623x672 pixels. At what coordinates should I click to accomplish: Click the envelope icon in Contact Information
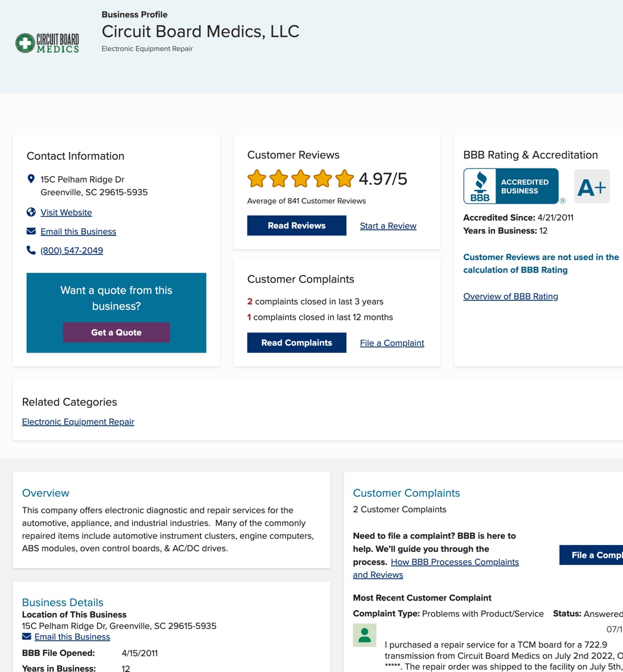pos(31,231)
